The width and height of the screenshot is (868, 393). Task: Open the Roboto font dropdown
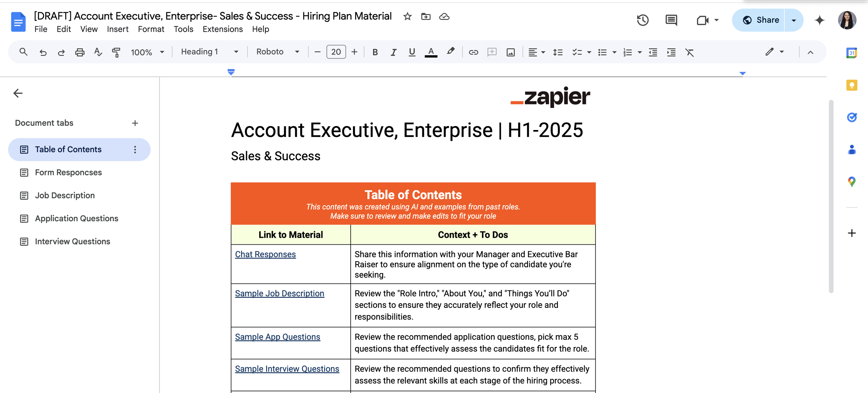278,52
